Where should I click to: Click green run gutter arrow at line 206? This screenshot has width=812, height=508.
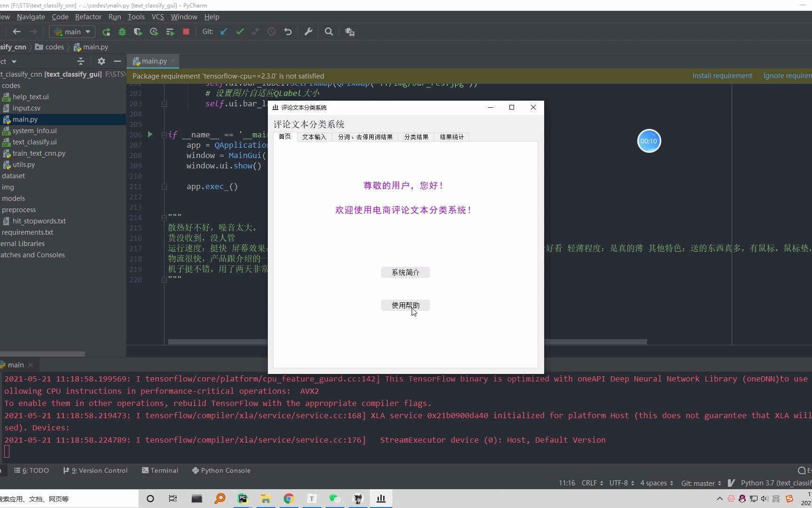[150, 135]
